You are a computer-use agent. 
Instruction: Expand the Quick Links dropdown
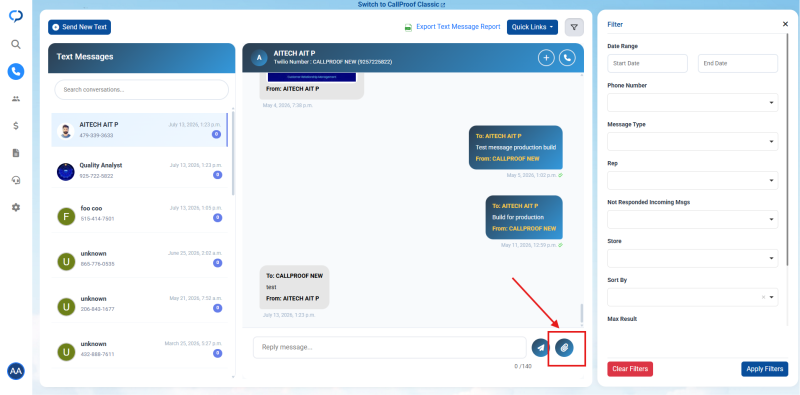(x=532, y=27)
